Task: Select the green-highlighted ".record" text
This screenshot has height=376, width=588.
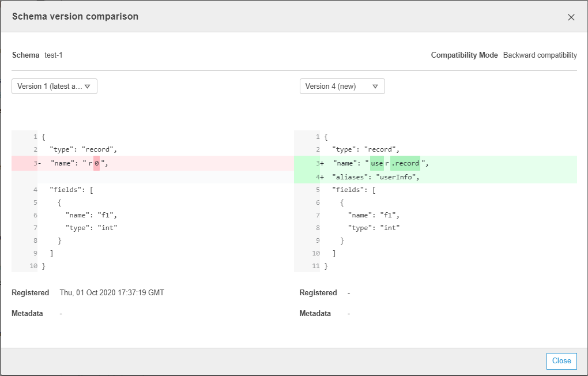Action: pos(405,164)
